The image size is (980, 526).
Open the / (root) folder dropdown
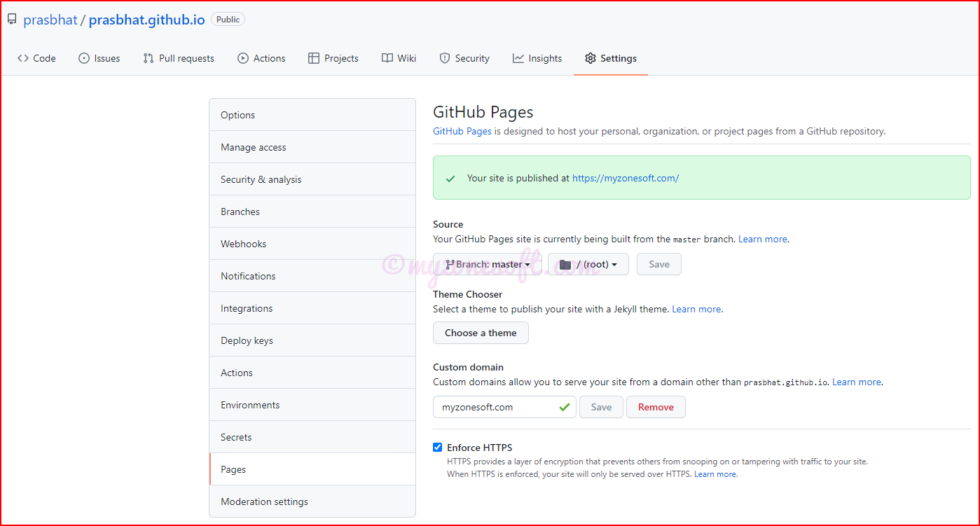tap(588, 264)
